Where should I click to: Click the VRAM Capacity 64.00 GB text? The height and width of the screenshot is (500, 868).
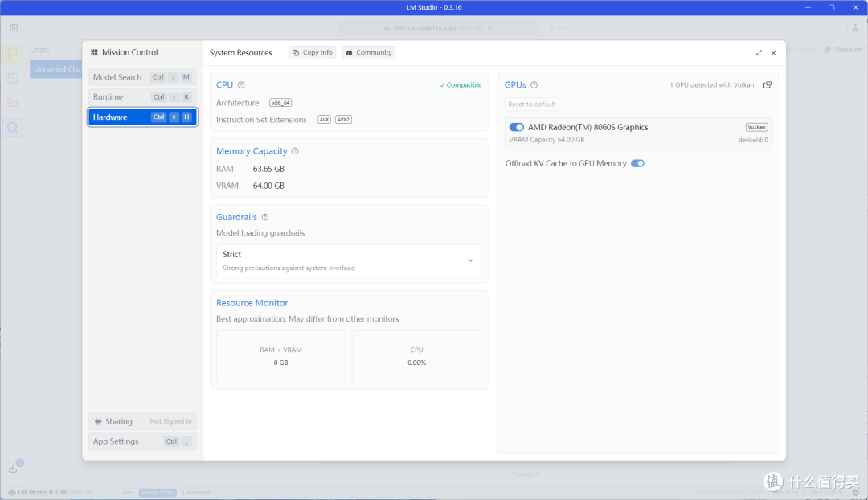[x=547, y=140]
